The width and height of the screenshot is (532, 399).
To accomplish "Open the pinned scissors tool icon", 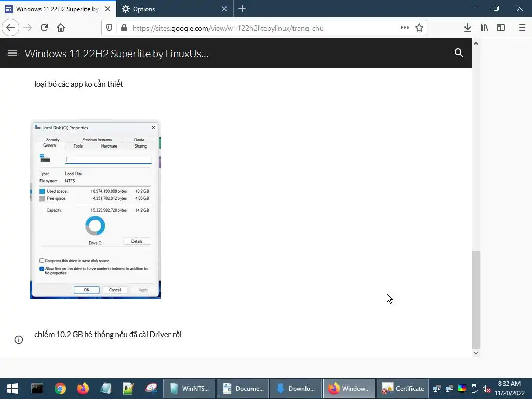I will click(x=151, y=389).
